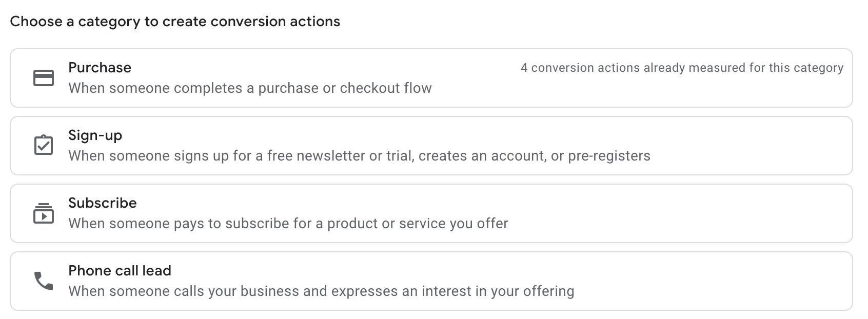
Task: Click the "Choose a category" heading
Action: point(174,22)
